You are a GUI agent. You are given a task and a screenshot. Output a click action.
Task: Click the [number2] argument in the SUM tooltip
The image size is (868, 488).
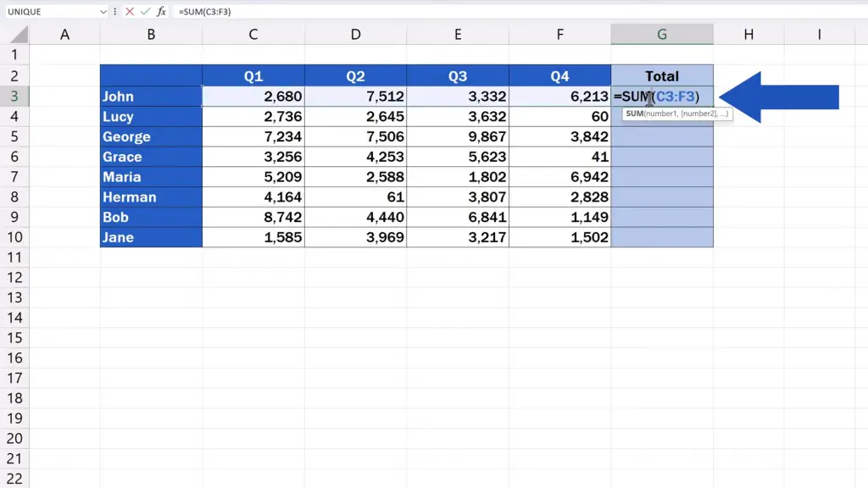(698, 114)
